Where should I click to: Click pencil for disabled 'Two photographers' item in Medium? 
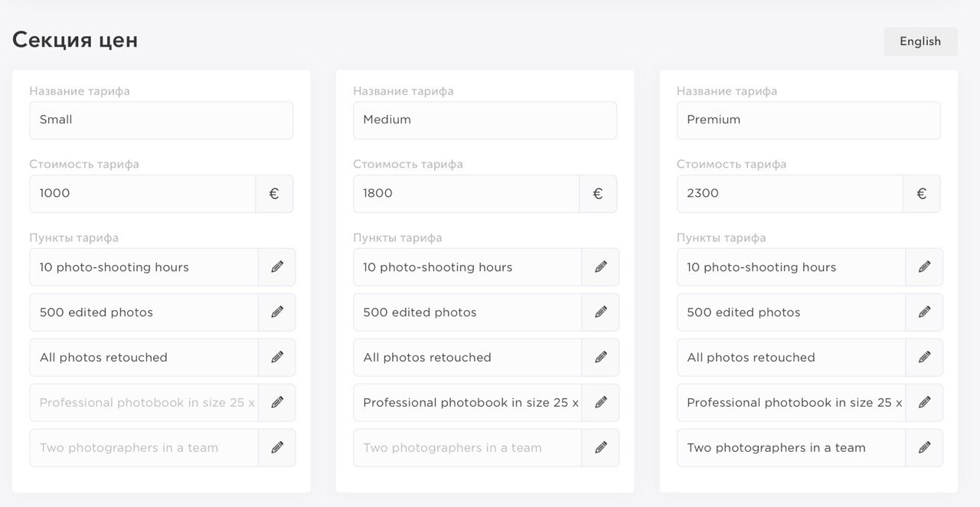601,448
